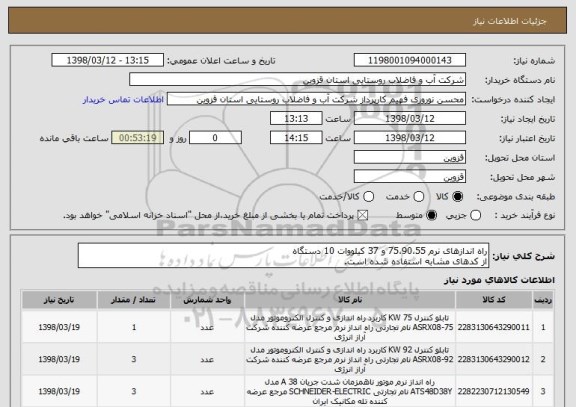Viewport: 576px width, 407px height.
Task: Click the remaining time counter 00:53:19
Action: pos(138,138)
